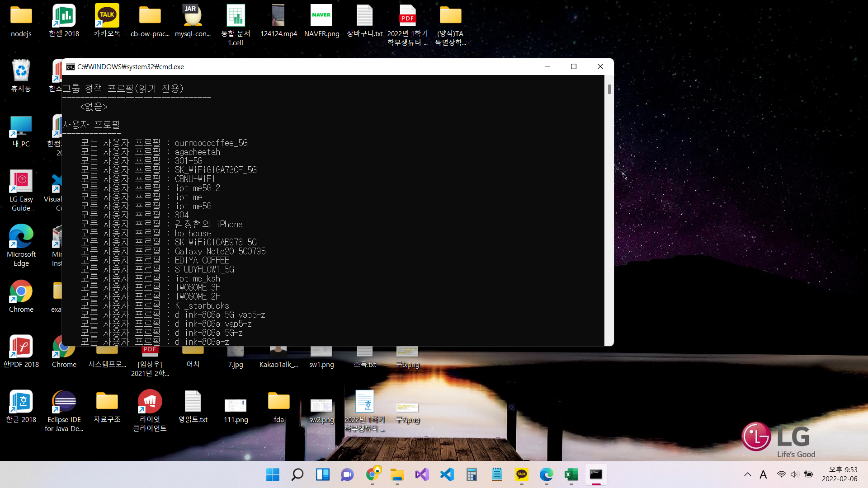The width and height of the screenshot is (868, 488).
Task: Click the cmd window vertical scrollbar thumb
Action: (x=609, y=89)
